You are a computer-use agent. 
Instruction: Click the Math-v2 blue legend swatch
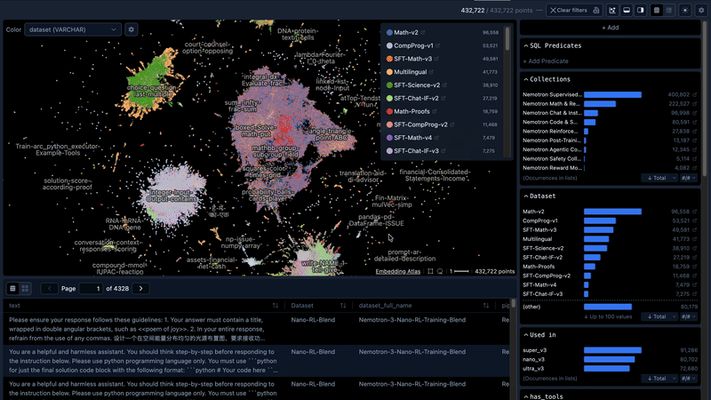point(390,33)
